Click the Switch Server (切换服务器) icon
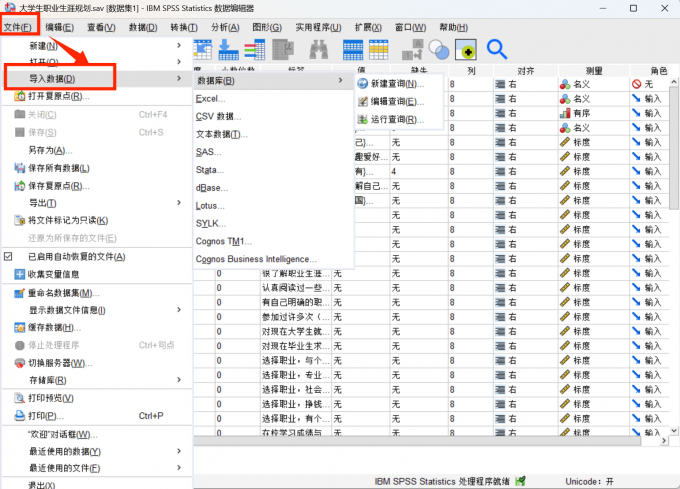 click(x=20, y=363)
